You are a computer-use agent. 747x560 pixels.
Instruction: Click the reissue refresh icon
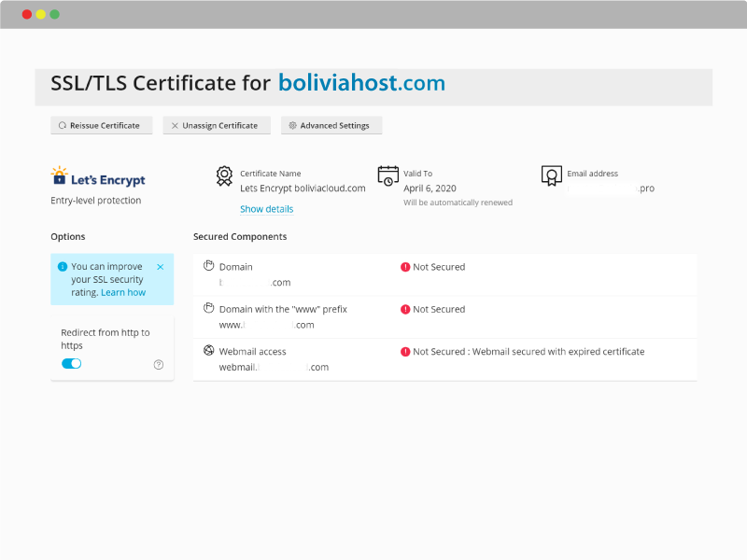(63, 126)
